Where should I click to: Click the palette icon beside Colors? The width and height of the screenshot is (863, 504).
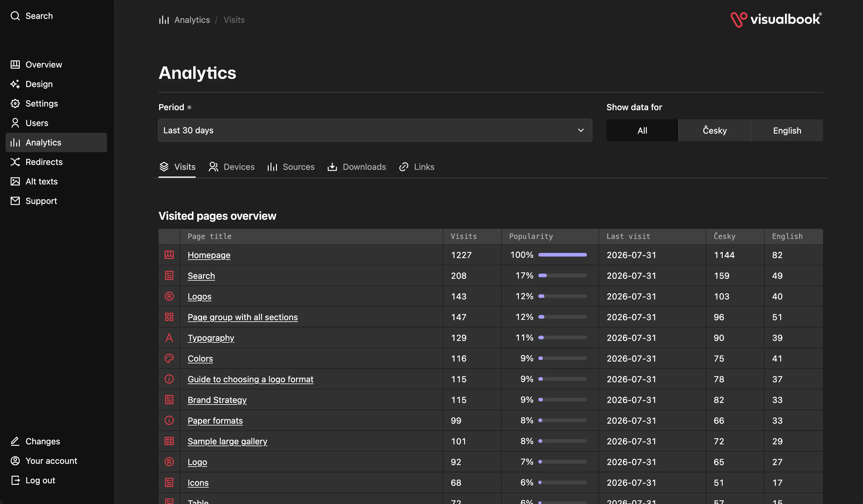(x=169, y=359)
